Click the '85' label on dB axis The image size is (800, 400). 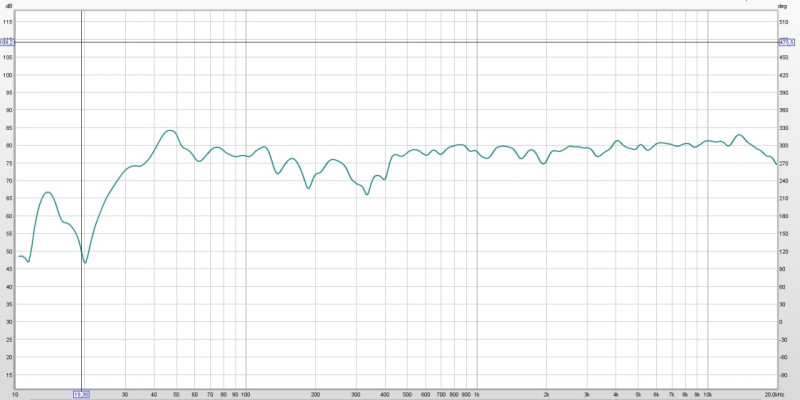[x=8, y=128]
